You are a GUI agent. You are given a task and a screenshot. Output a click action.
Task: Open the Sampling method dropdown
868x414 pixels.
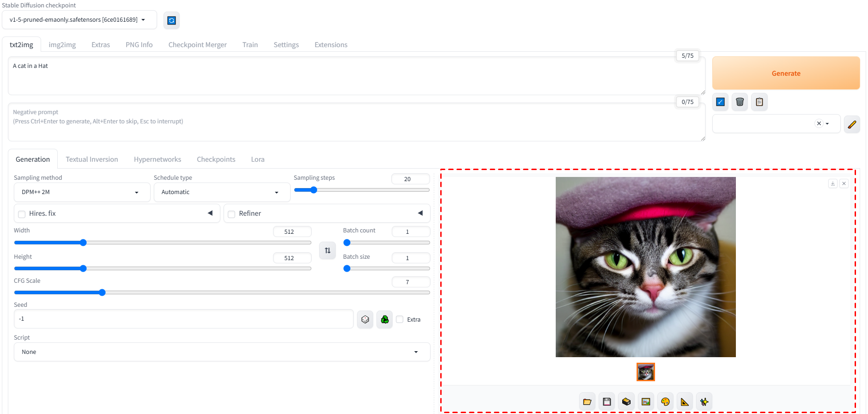click(82, 192)
